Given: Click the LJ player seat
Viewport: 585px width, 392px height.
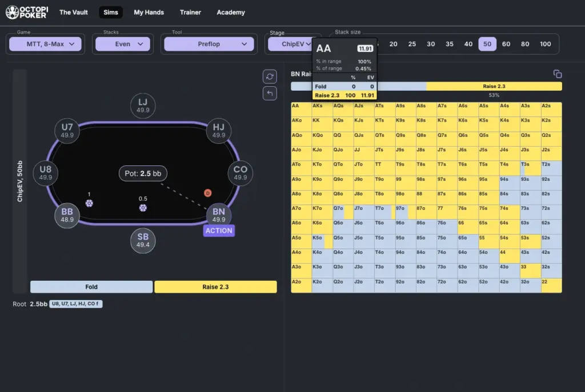Looking at the screenshot, I should click(x=143, y=106).
